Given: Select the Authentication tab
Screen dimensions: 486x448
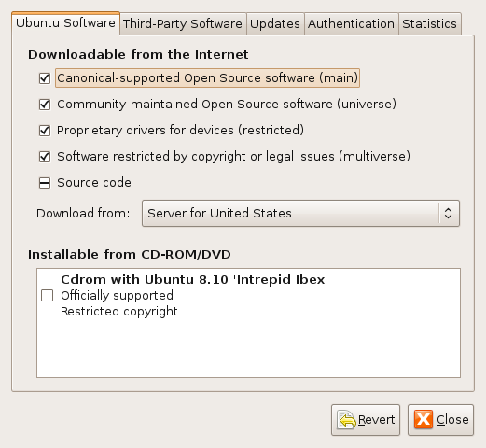Looking at the screenshot, I should [352, 24].
